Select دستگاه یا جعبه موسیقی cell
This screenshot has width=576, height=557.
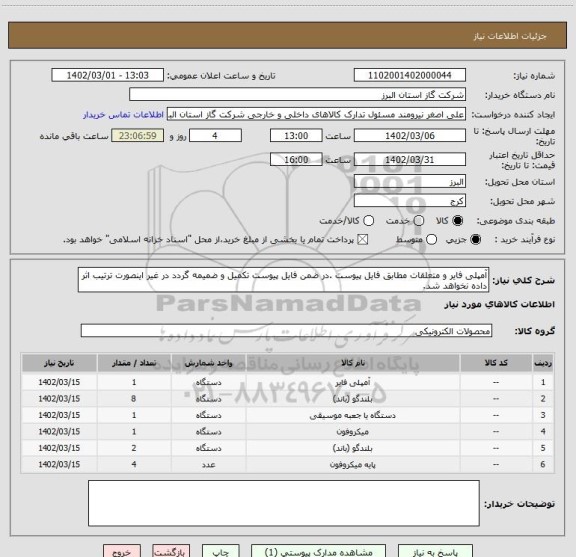pyautogui.click(x=353, y=415)
